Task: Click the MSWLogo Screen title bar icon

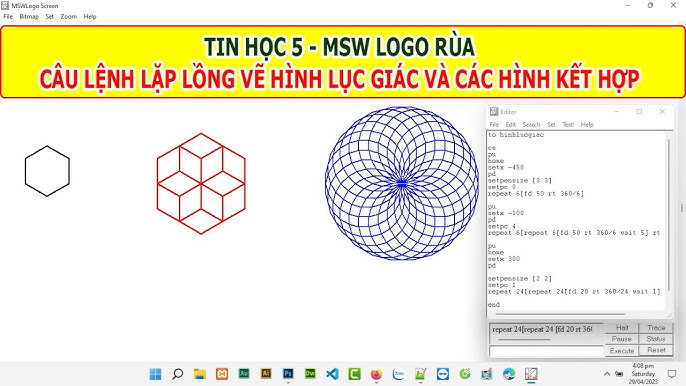Action: 5,6
